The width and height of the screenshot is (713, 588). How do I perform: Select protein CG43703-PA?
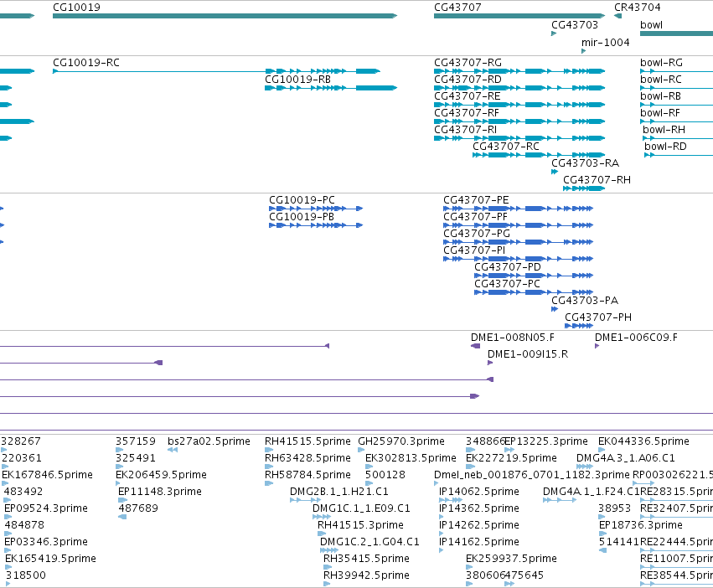coord(555,309)
